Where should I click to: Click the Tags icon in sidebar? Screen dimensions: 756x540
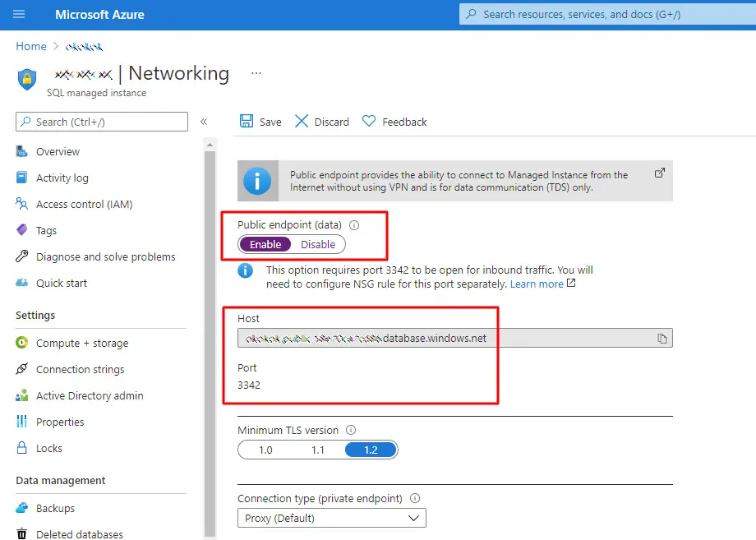[x=21, y=230]
